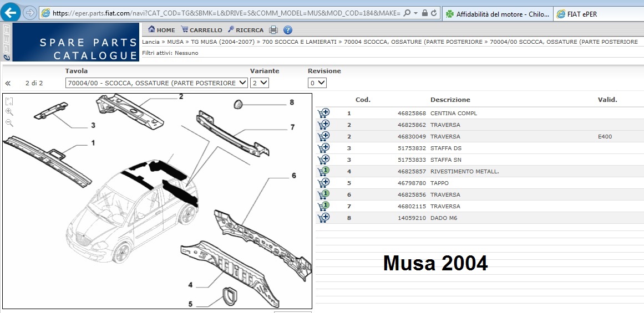Fit the diagram to the window using the expand icon

coord(9,101)
